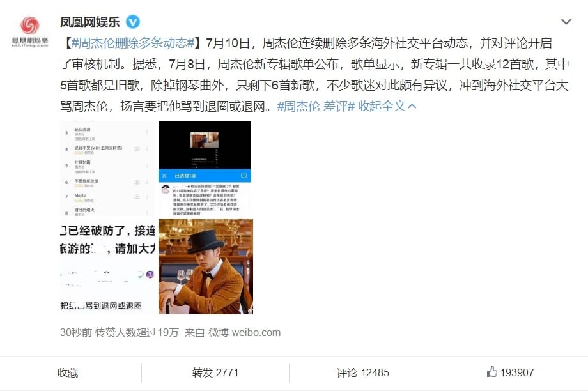Screen dimensions: 588x391
Task: Open the post options chevron menu
Action: [x=566, y=22]
